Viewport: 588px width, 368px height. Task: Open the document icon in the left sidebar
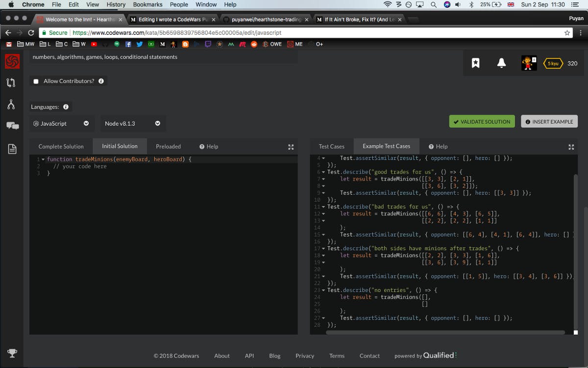click(x=12, y=149)
